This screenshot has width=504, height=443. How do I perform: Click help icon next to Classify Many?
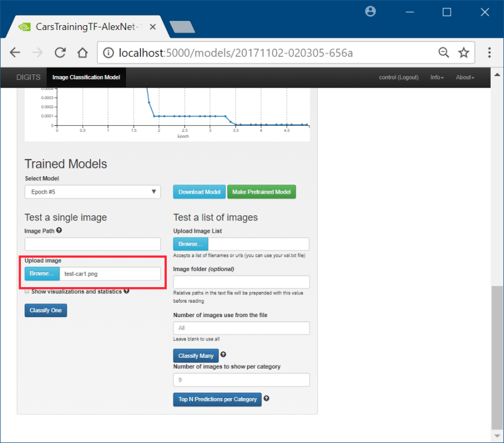pos(223,355)
